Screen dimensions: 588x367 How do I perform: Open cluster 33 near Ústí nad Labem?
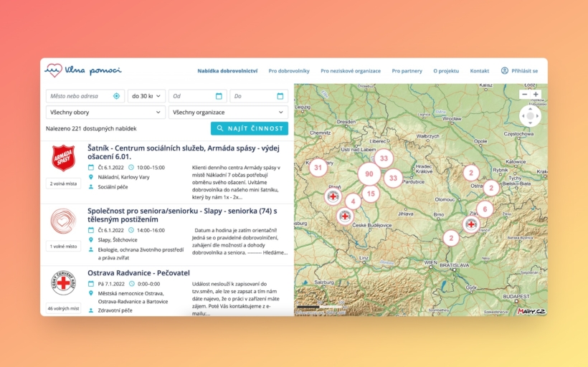(x=384, y=158)
